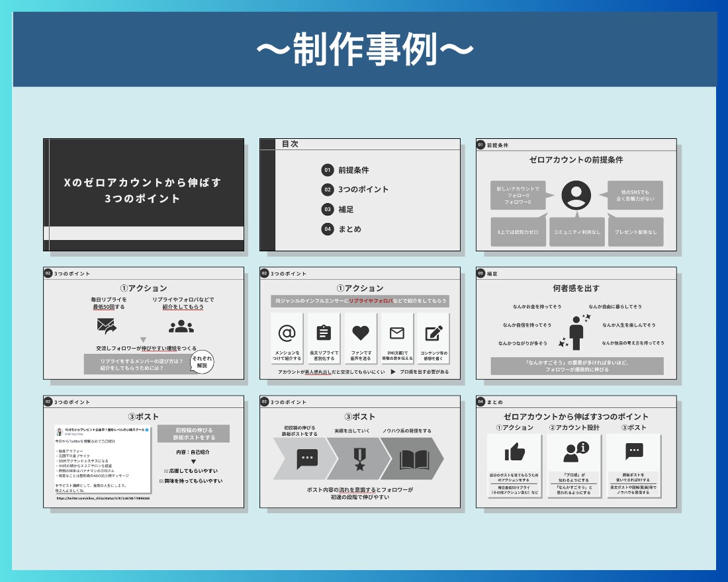
Task: Click the 応援してもらいやすい checkbox
Action: pos(166,471)
